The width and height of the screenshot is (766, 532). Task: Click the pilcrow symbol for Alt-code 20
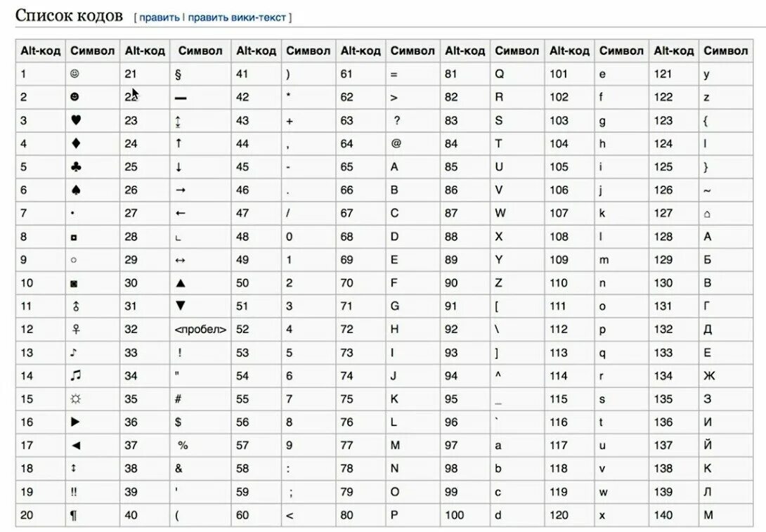point(74,515)
